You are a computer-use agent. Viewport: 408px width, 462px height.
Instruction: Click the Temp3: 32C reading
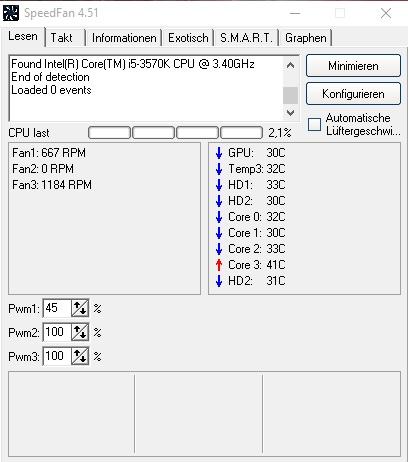click(x=257, y=169)
